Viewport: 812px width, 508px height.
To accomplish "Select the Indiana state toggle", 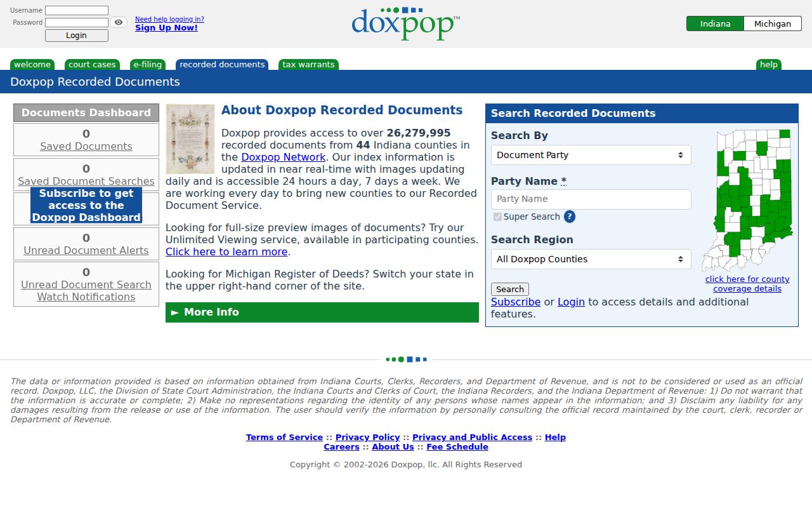I will [716, 23].
